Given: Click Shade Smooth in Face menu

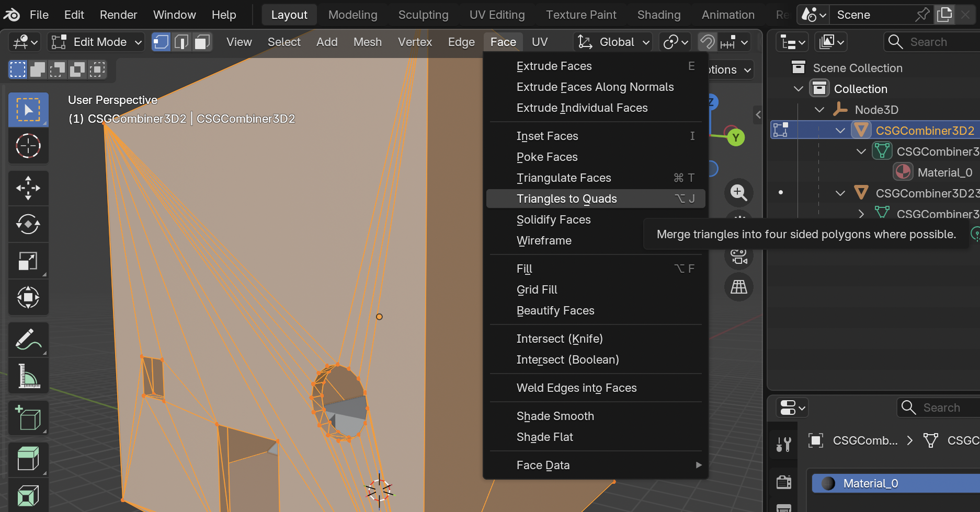Looking at the screenshot, I should click(555, 416).
